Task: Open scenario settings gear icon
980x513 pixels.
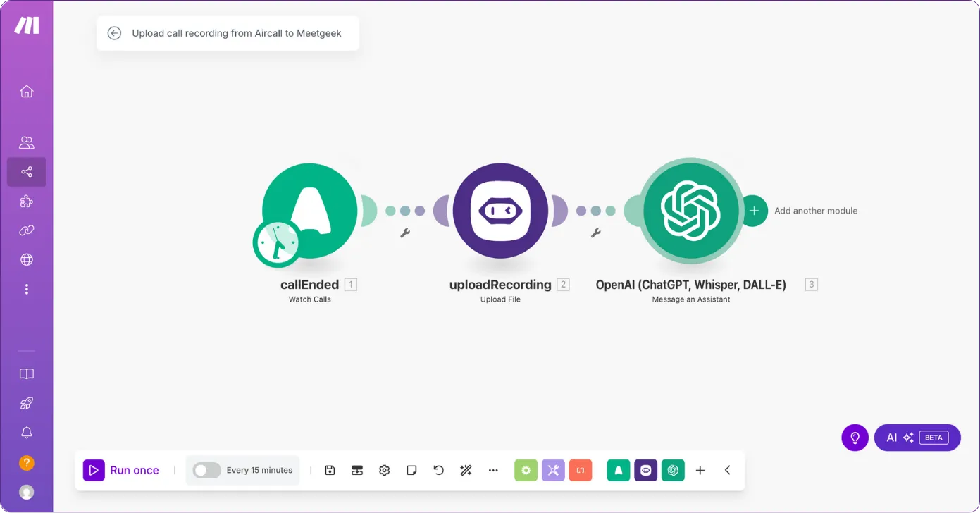Action: point(384,470)
